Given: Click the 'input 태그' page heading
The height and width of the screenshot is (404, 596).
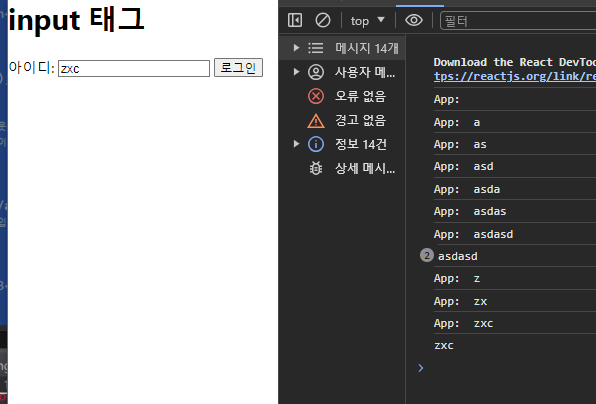Looking at the screenshot, I should (x=76, y=19).
